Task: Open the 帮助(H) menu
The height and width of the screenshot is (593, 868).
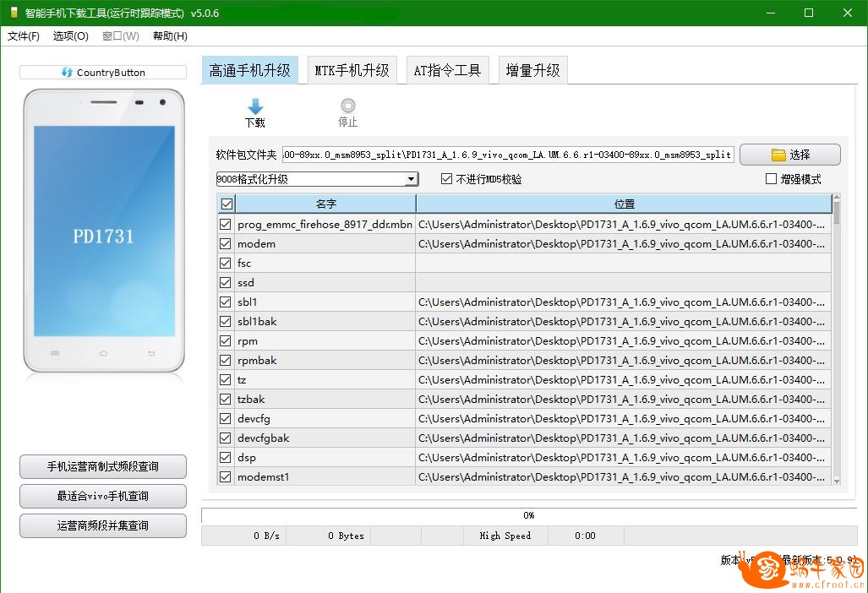Action: coord(170,36)
